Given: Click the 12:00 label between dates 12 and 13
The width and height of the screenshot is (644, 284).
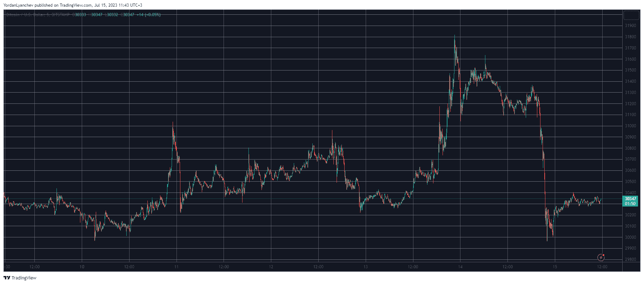Looking at the screenshot, I should [318, 267].
